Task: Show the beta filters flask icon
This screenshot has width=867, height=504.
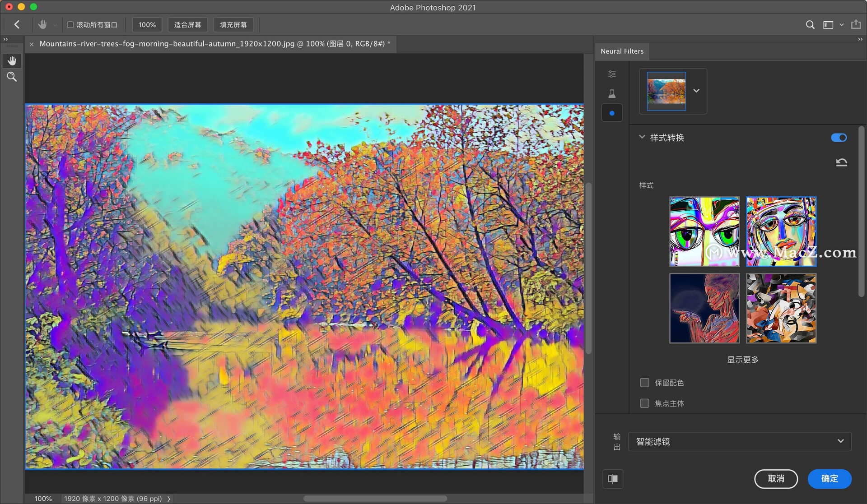Action: click(x=612, y=94)
